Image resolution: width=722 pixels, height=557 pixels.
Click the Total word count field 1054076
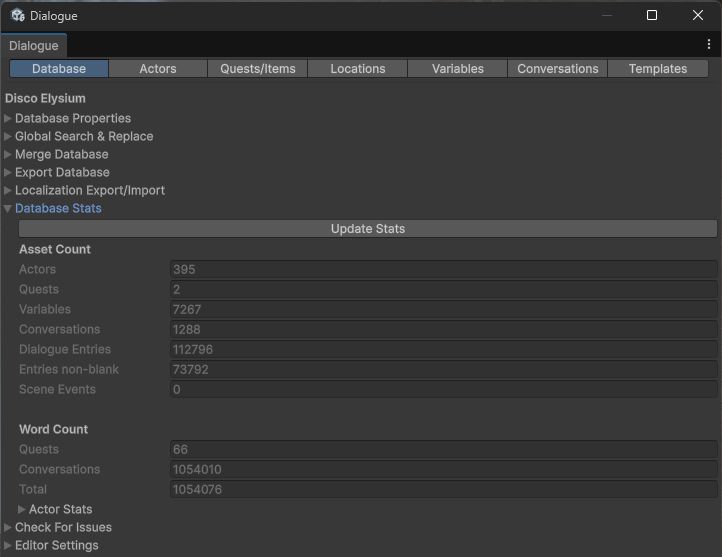pos(443,489)
